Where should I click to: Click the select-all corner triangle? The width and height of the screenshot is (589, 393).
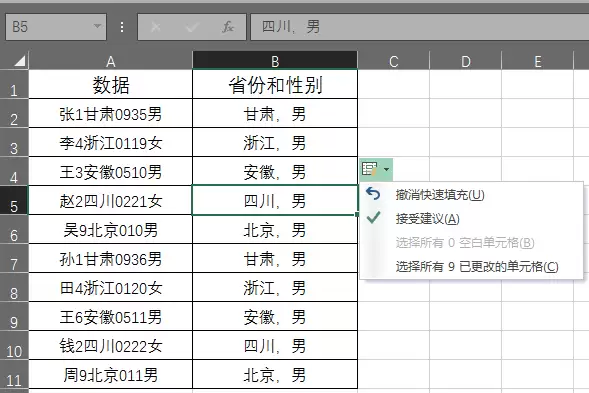tap(20, 61)
